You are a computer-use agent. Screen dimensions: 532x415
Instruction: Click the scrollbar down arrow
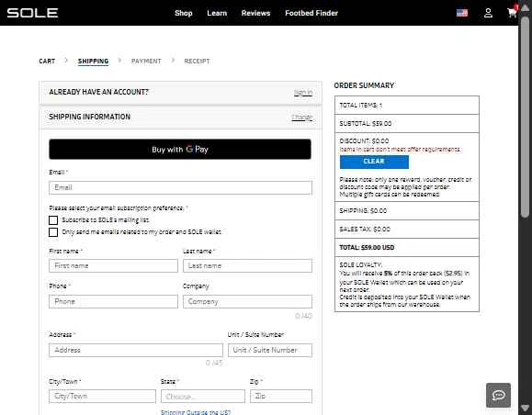525,408
